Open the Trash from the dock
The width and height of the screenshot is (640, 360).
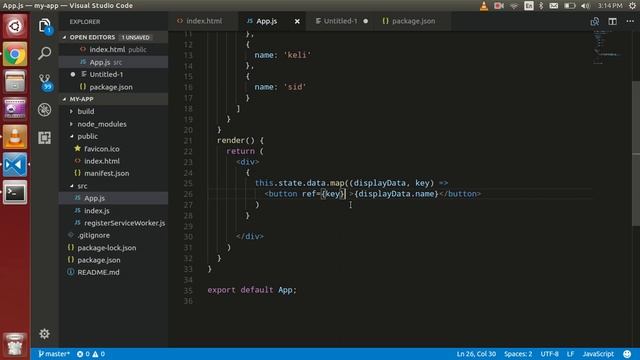pyautogui.click(x=15, y=345)
